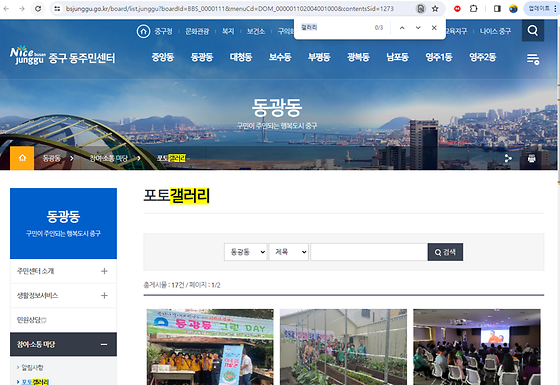Viewport: 560px width, 385px height.
Task: Go to previous find-in-page match
Action: [402, 28]
